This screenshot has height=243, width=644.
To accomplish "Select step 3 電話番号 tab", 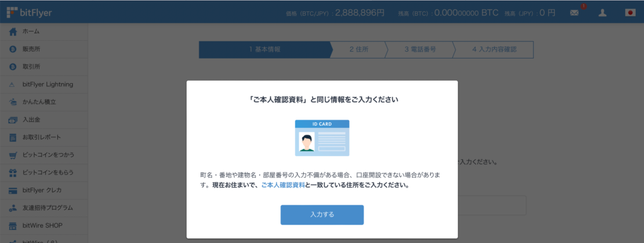I will tap(420, 49).
